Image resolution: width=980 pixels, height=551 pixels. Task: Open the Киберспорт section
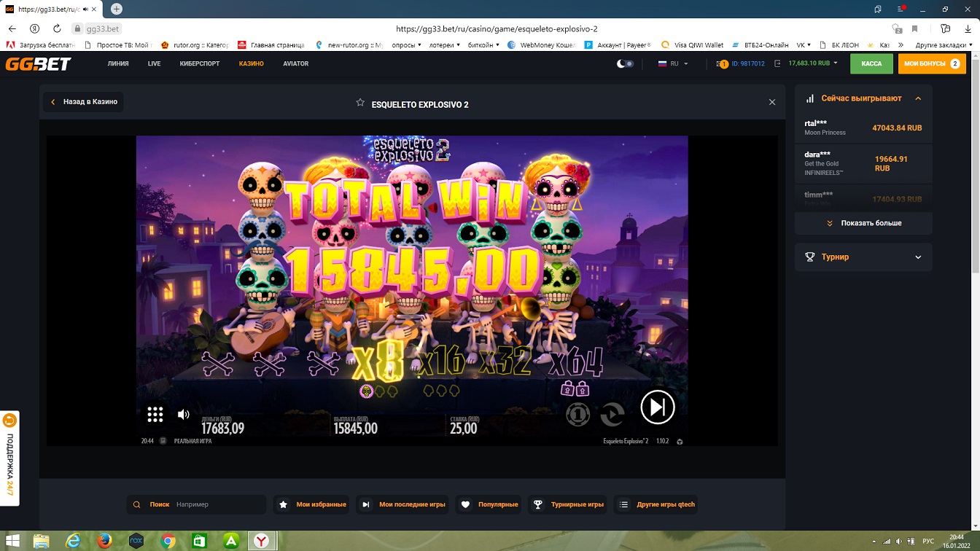pos(200,63)
